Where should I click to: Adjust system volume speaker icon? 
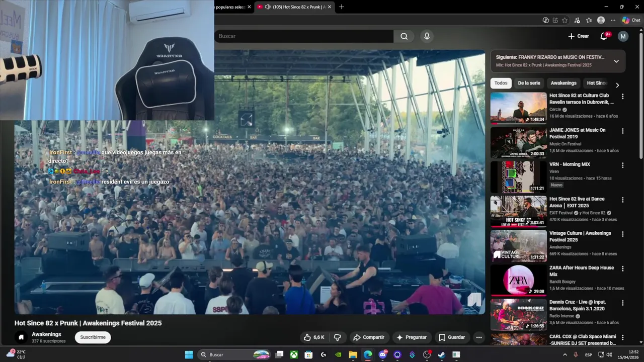point(609,354)
